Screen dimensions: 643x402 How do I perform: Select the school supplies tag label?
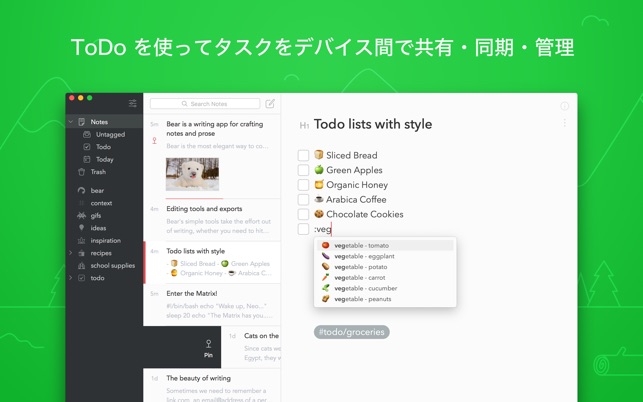[x=113, y=265]
